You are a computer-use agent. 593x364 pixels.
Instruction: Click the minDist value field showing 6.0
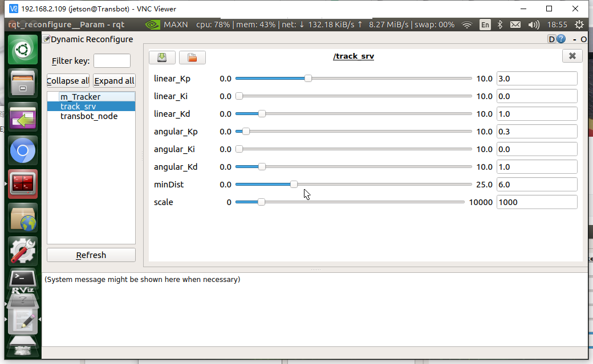click(537, 185)
